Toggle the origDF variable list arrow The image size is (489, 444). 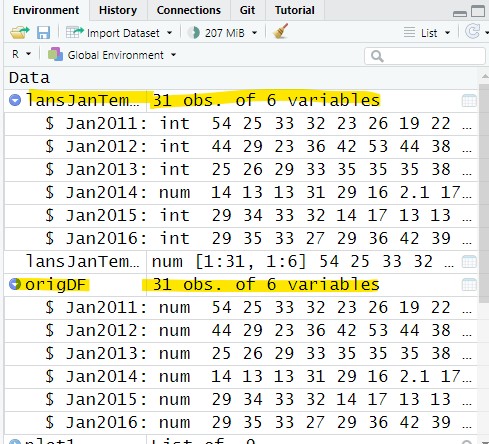coord(15,284)
